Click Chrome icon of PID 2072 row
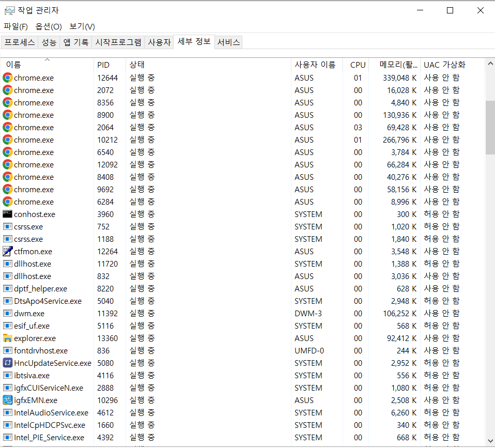The width and height of the screenshot is (495, 448). pyautogui.click(x=8, y=90)
